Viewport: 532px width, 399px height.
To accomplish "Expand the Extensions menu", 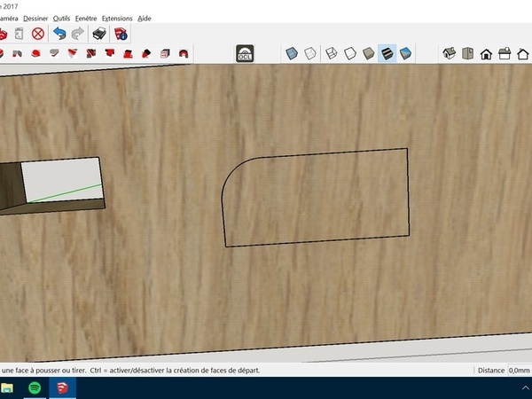I will 117,18.
